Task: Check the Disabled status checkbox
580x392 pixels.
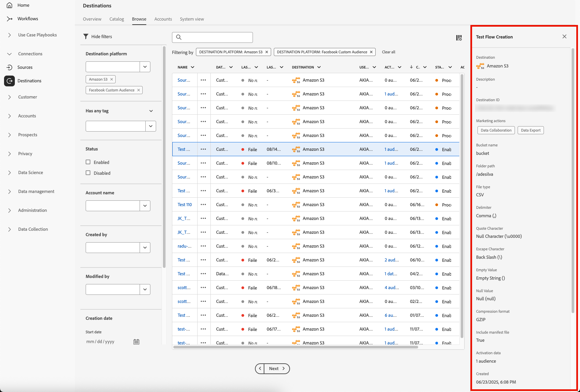Action: tap(88, 173)
